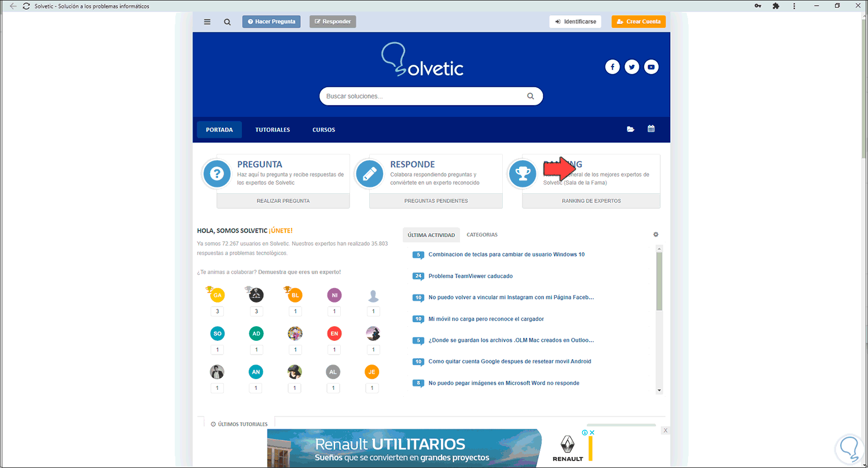This screenshot has width=868, height=468.
Task: Click the folder icon in the navigation bar
Action: (x=630, y=129)
